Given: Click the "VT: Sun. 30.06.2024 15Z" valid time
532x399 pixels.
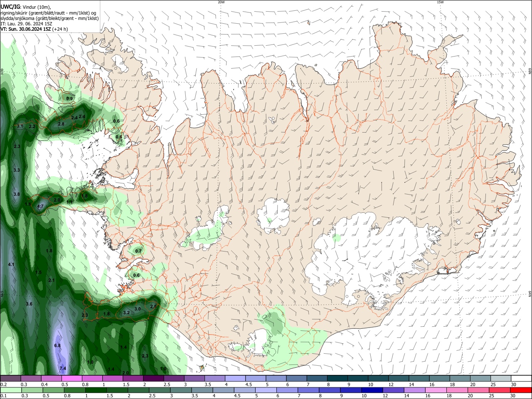Looking at the screenshot, I should point(26,29).
